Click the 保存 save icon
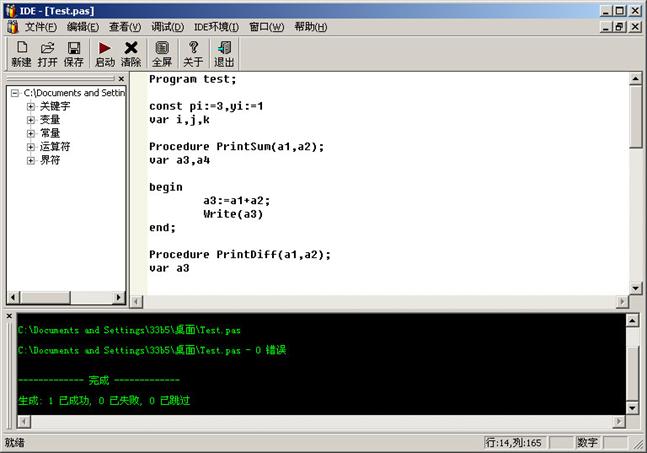647x453 pixels. (x=74, y=54)
